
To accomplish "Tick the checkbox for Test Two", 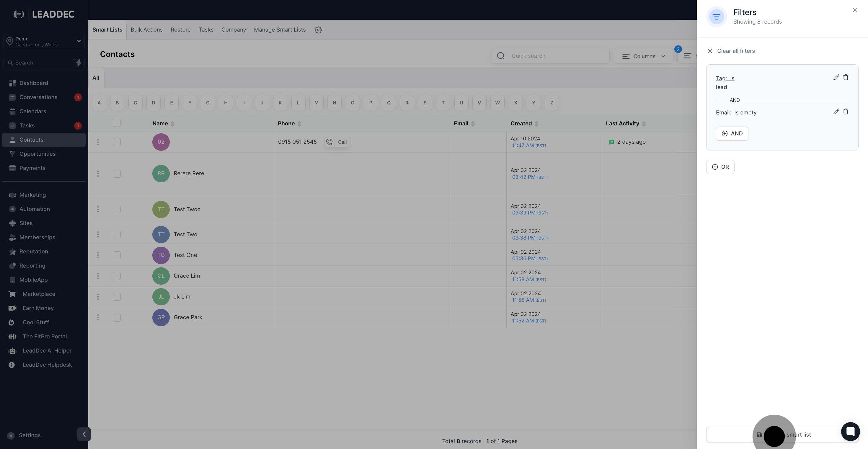I will click(x=117, y=235).
